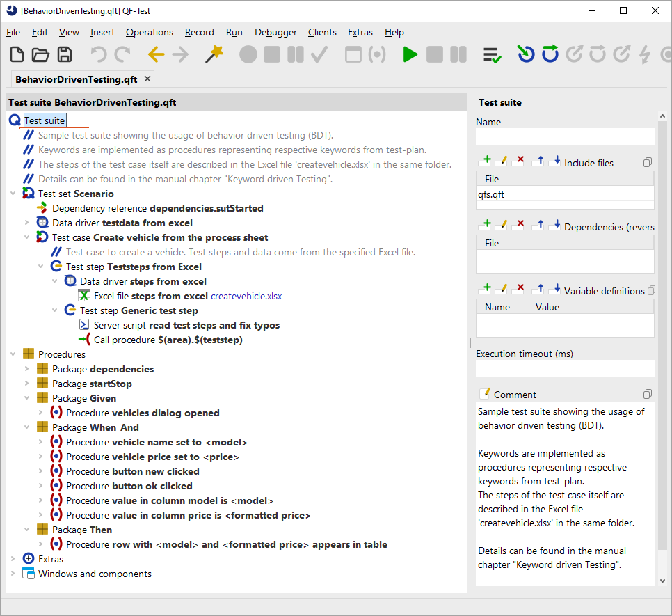Collapse the Test set Scenario node
This screenshot has width=672, height=616.
click(x=13, y=194)
